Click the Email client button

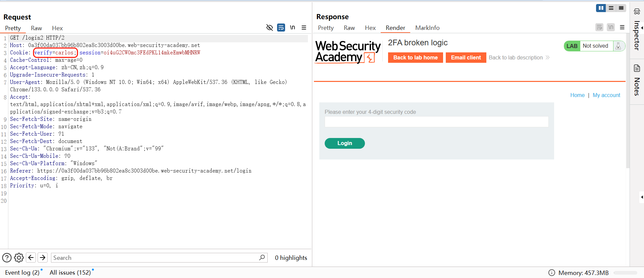466,57
